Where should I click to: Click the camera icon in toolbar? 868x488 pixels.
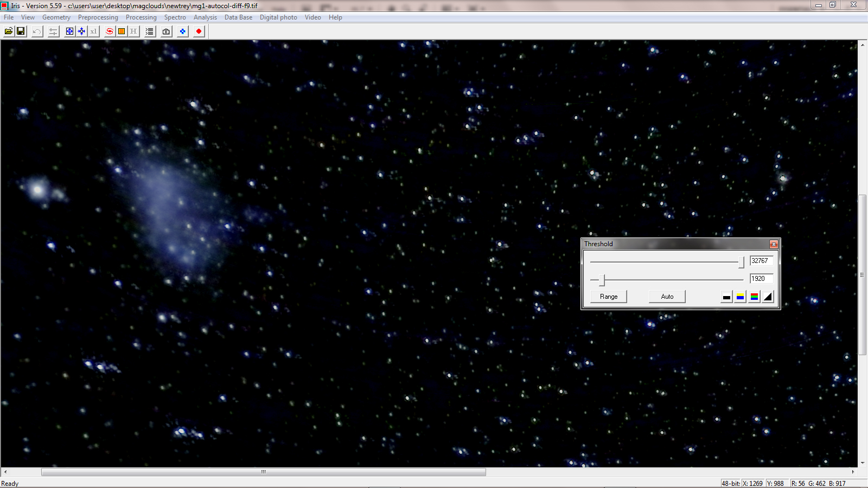click(166, 31)
